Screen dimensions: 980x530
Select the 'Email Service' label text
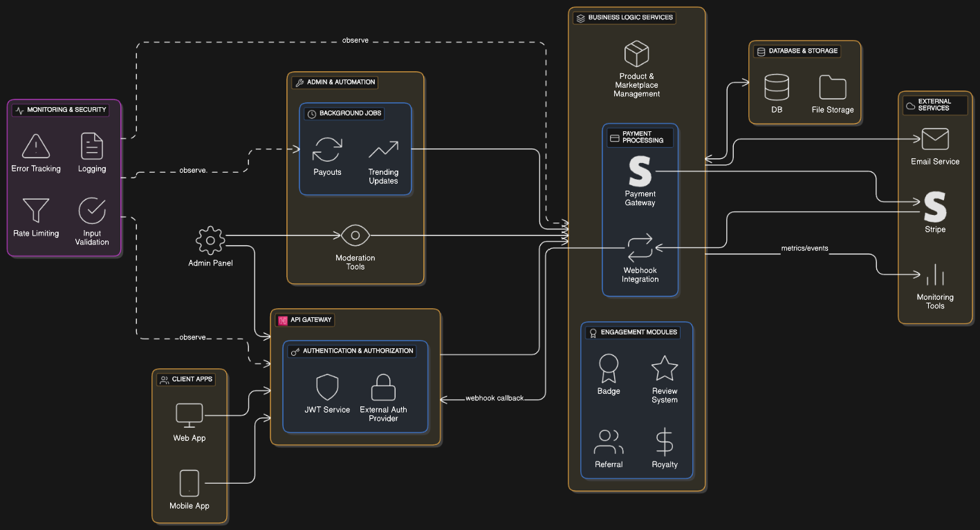(x=935, y=161)
